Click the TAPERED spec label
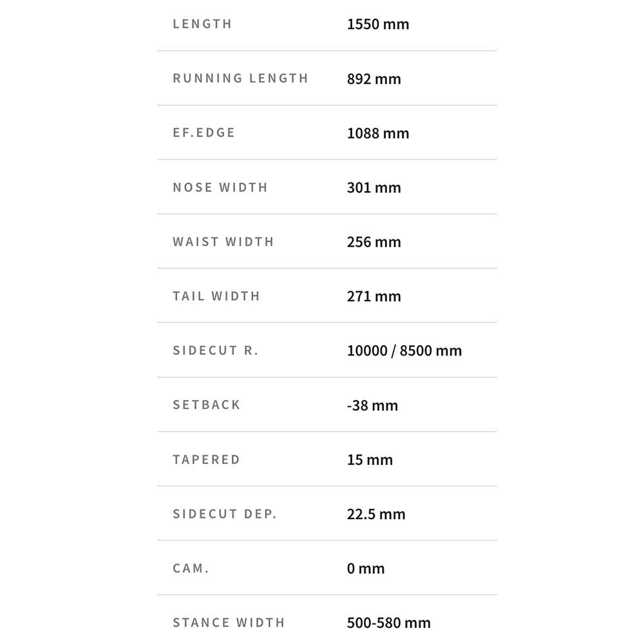 click(206, 460)
